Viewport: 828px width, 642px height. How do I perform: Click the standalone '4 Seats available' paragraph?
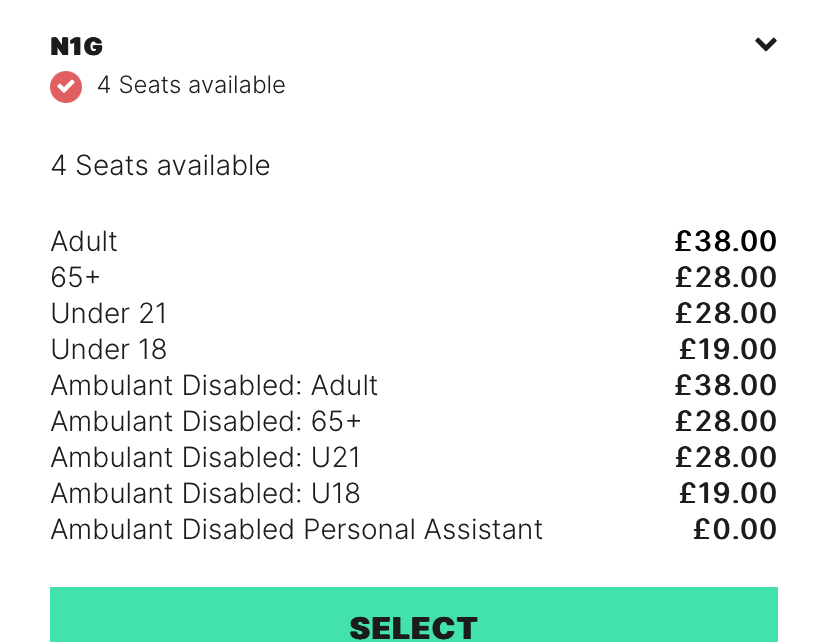(x=161, y=165)
